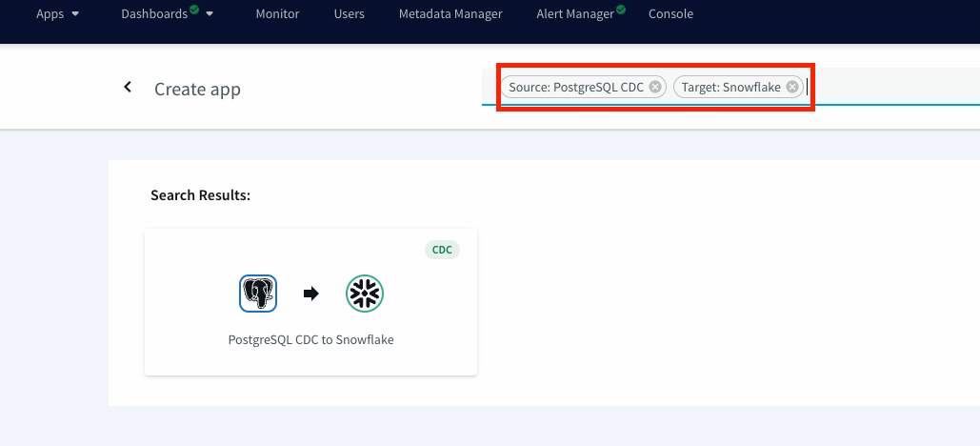
Task: Open the Apps dropdown menu
Action: pos(57,13)
